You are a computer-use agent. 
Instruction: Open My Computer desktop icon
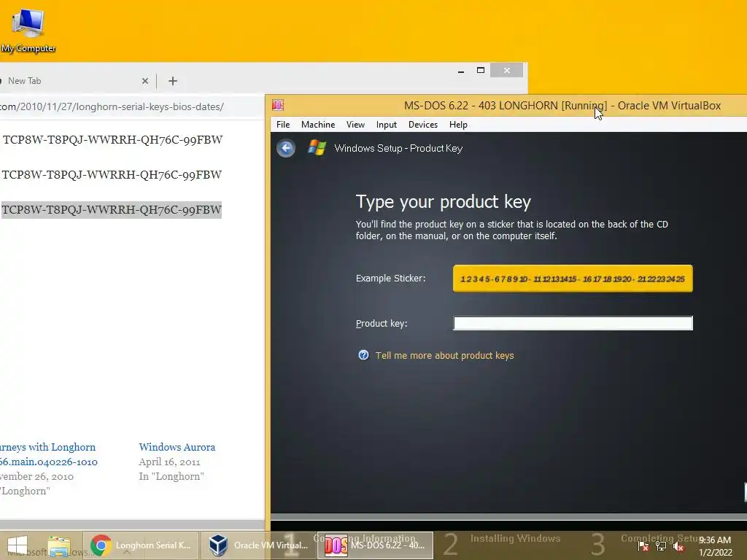(28, 31)
